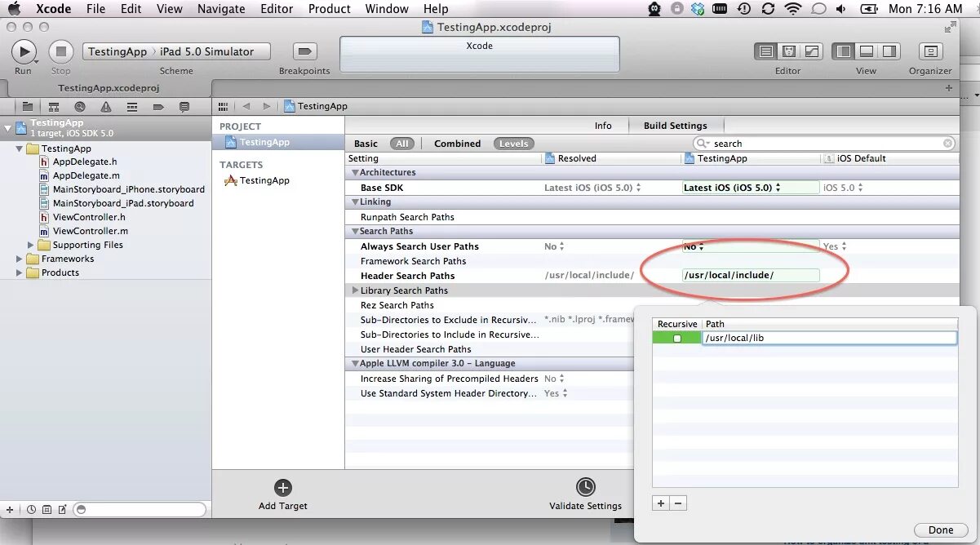980x545 pixels.
Task: Select the All settings filter
Action: tap(401, 144)
